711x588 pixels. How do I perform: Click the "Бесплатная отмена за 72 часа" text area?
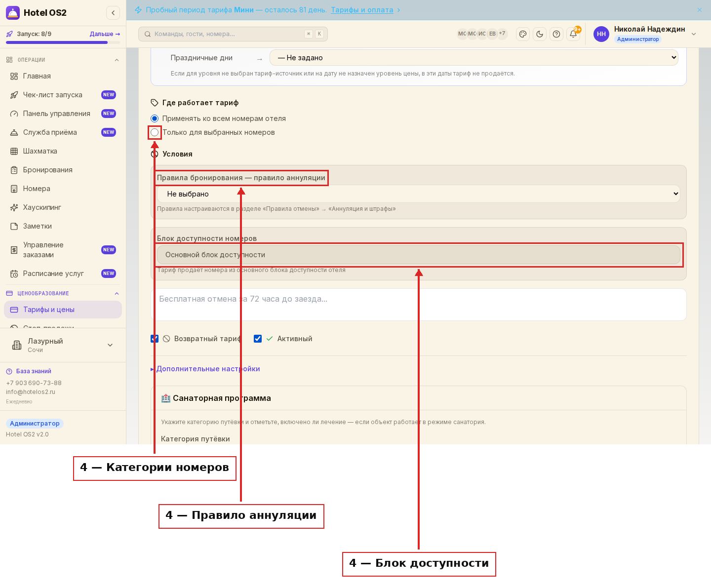click(x=418, y=305)
